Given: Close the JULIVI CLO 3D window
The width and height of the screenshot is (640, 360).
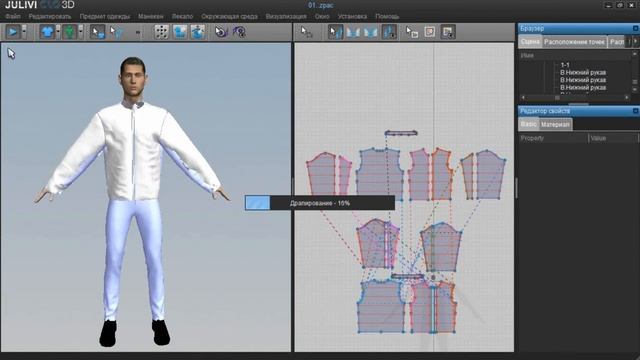Looking at the screenshot, I should click(631, 5).
